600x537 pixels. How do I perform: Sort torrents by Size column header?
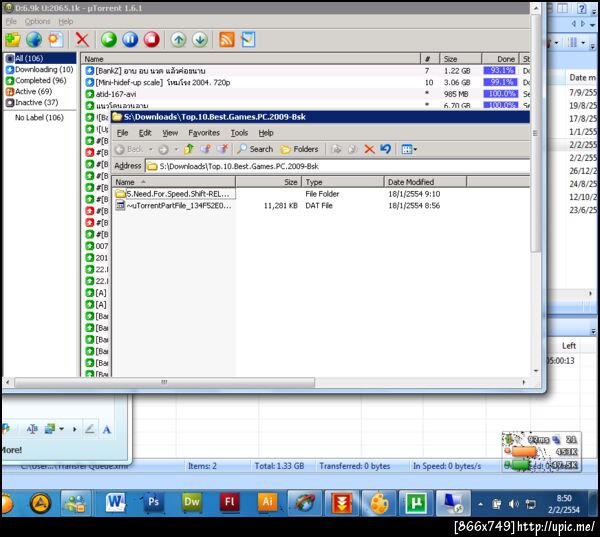pos(461,59)
